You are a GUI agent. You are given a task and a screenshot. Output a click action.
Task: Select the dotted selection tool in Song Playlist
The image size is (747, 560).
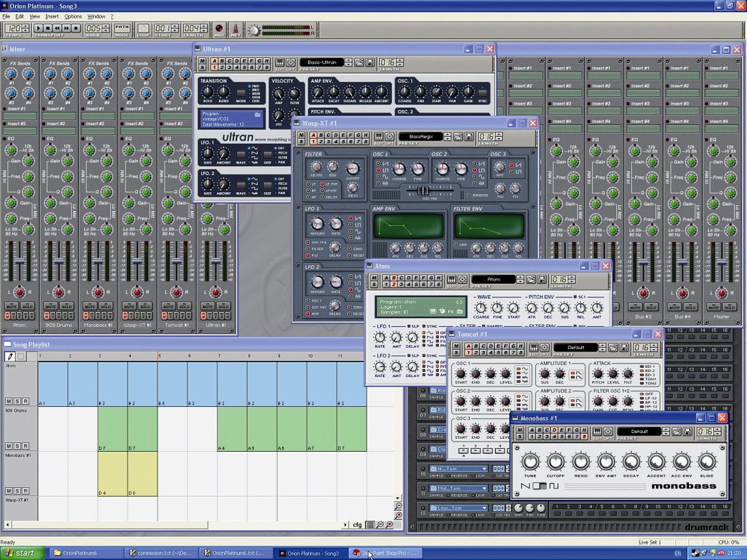pyautogui.click(x=21, y=357)
